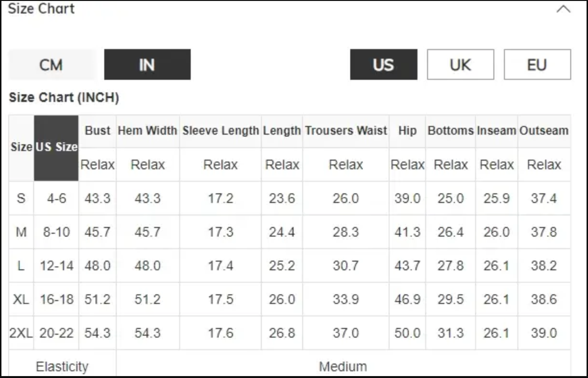The width and height of the screenshot is (588, 378).
Task: Switch sizing region to UK
Action: coord(460,64)
